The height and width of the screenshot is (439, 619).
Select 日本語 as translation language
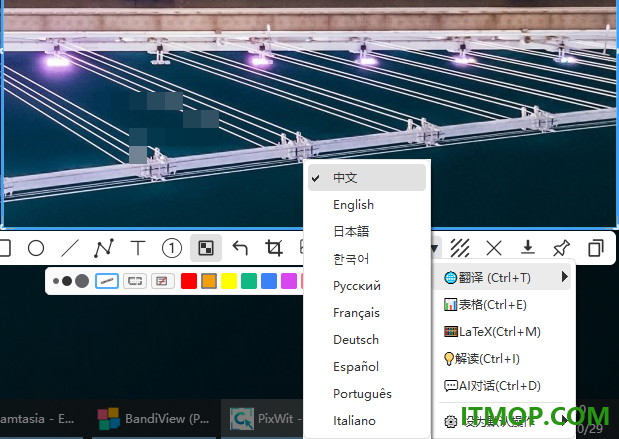point(367,232)
